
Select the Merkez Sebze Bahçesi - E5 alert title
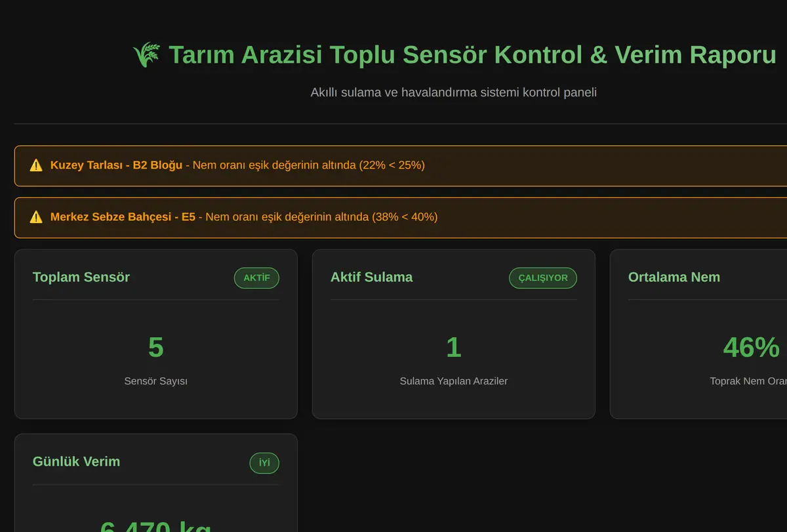tap(123, 217)
